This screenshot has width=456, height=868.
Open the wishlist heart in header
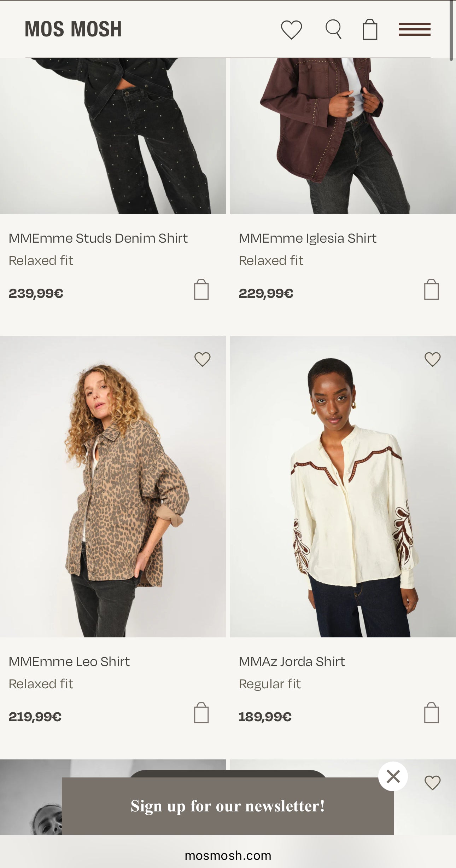tap(291, 29)
